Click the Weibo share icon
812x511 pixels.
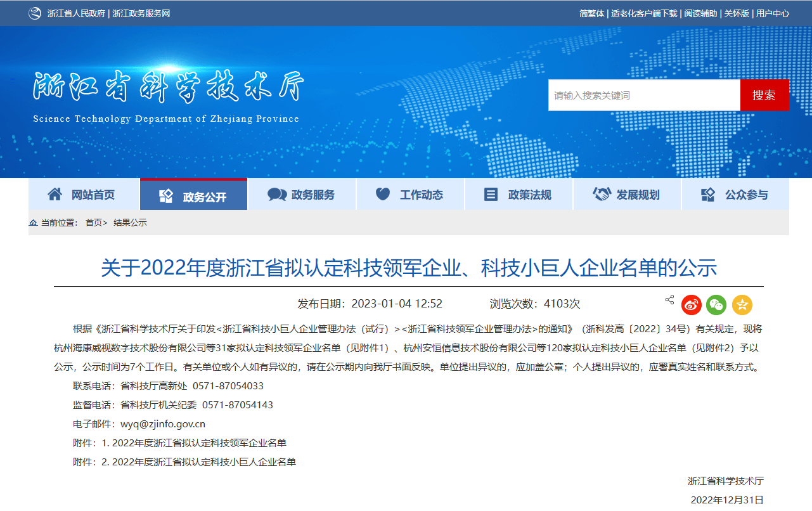click(692, 305)
